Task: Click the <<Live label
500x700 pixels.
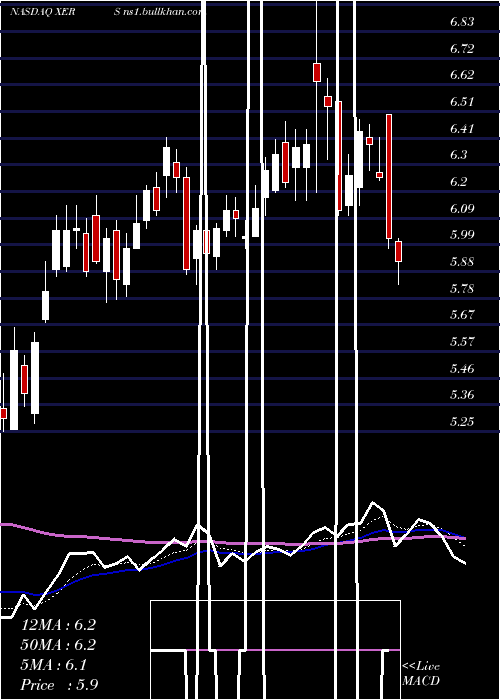Action: (421, 667)
